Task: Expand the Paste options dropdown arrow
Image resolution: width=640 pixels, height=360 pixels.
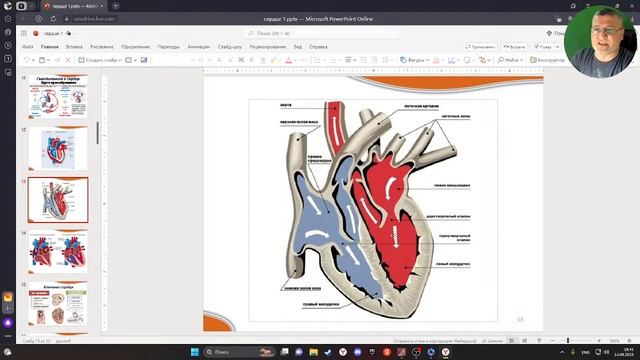Action: (49, 60)
